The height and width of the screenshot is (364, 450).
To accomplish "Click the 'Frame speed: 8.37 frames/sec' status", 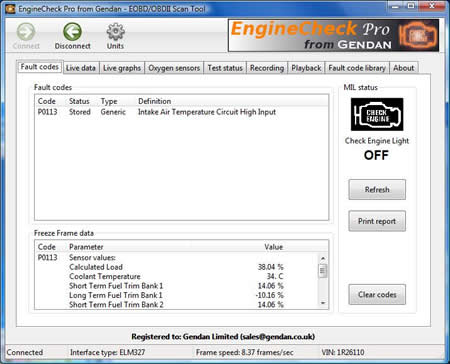I will click(245, 352).
